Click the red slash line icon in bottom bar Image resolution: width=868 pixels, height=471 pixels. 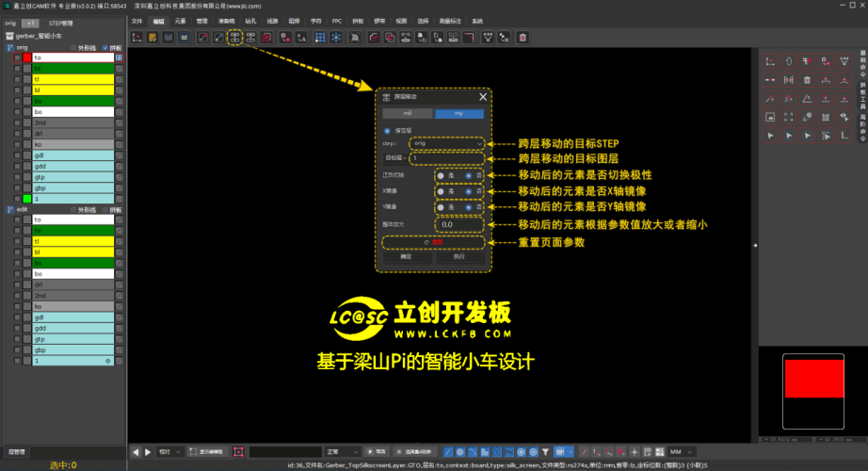[584, 452]
